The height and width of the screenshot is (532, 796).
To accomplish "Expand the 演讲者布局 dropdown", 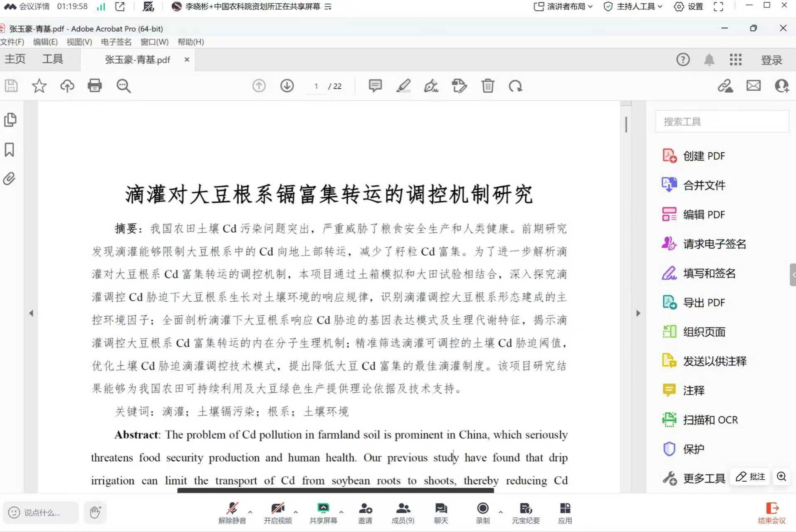I will pyautogui.click(x=563, y=7).
